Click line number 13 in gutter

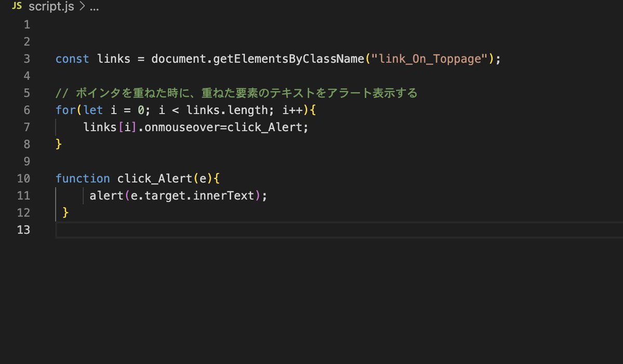tap(23, 230)
